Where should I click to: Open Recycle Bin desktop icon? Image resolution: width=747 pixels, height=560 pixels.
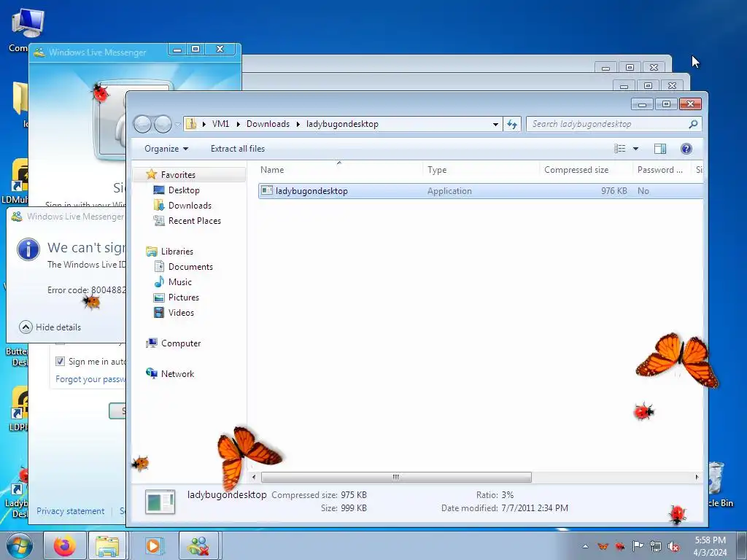coord(720,485)
